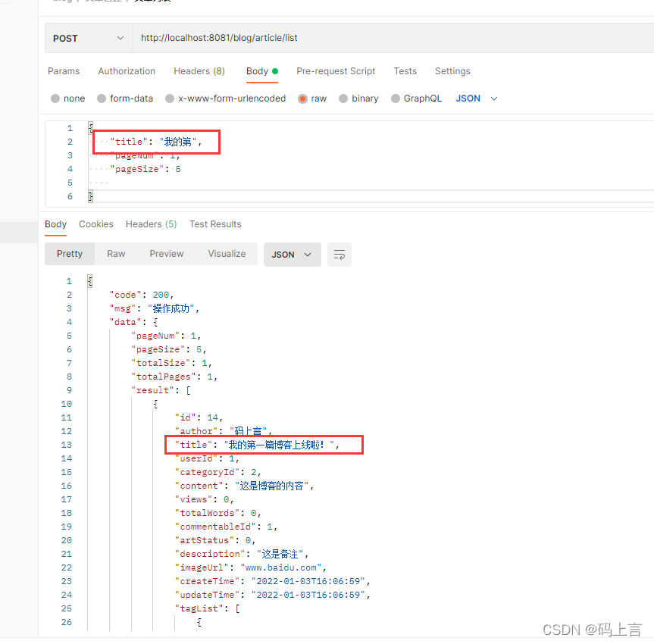654x644 pixels.
Task: Switch to Params tab
Action: point(64,71)
